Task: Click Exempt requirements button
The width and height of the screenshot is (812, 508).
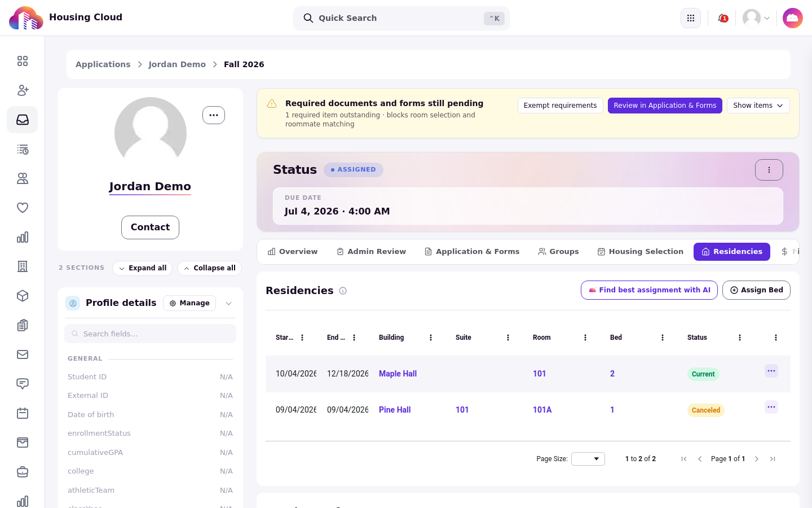Action: [x=561, y=106]
